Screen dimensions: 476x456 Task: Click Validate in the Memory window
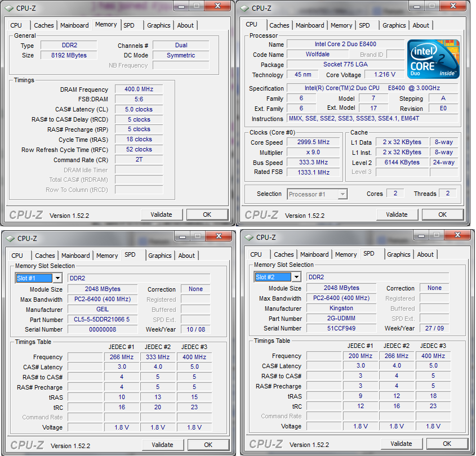(x=162, y=214)
